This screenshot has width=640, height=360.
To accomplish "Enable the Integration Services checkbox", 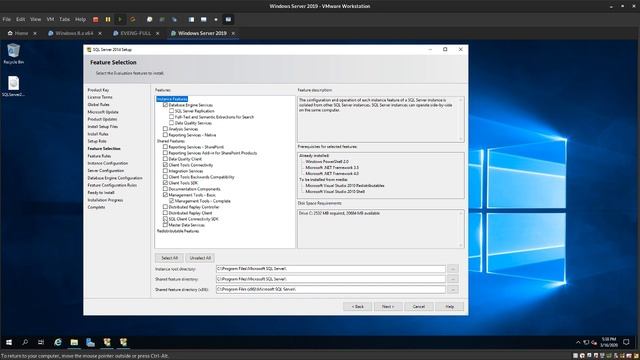I will click(x=165, y=171).
